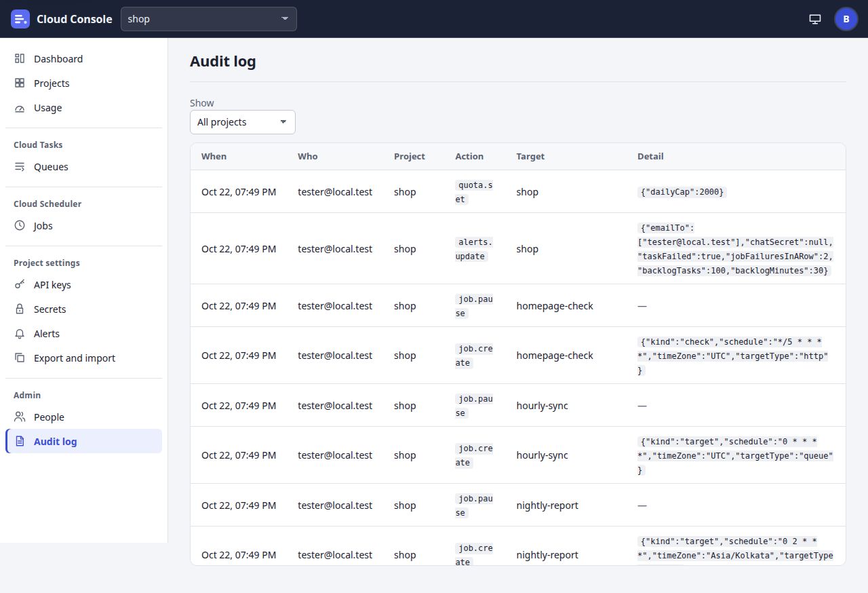
Task: Go to Secrets settings
Action: 84,309
